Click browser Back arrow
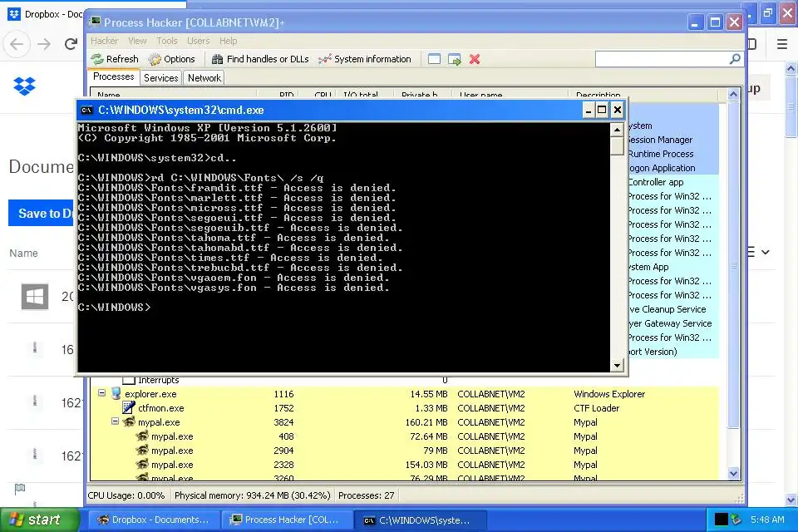The height and width of the screenshot is (532, 798). coord(17,44)
